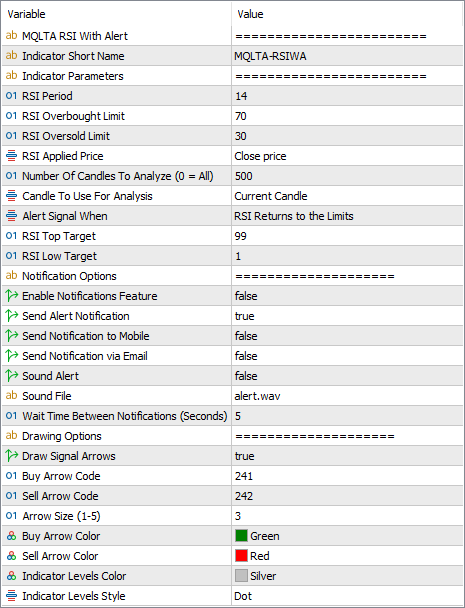Image resolution: width=465 pixels, height=608 pixels.
Task: Click the boolean icon beside Sound Alert
Action: click(11, 375)
